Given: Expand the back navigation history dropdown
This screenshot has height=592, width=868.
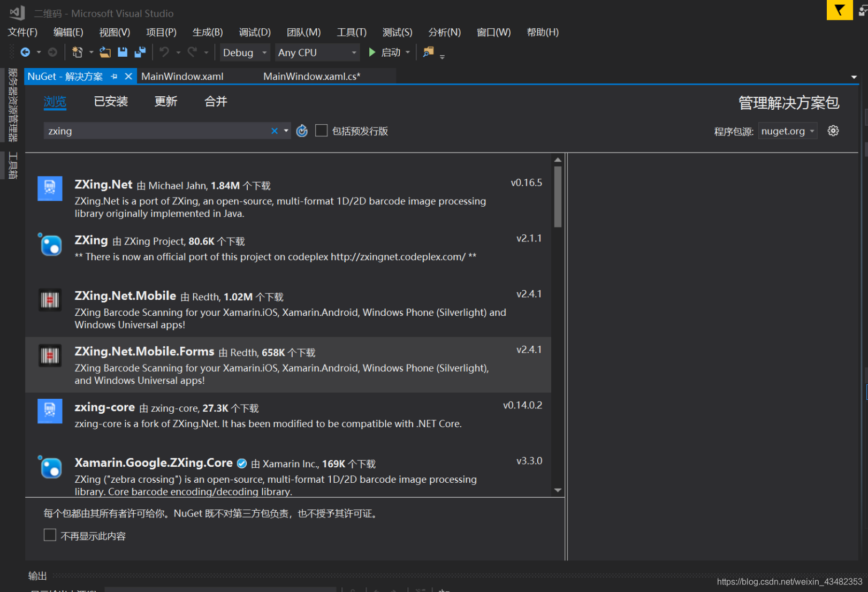Looking at the screenshot, I should click(39, 52).
